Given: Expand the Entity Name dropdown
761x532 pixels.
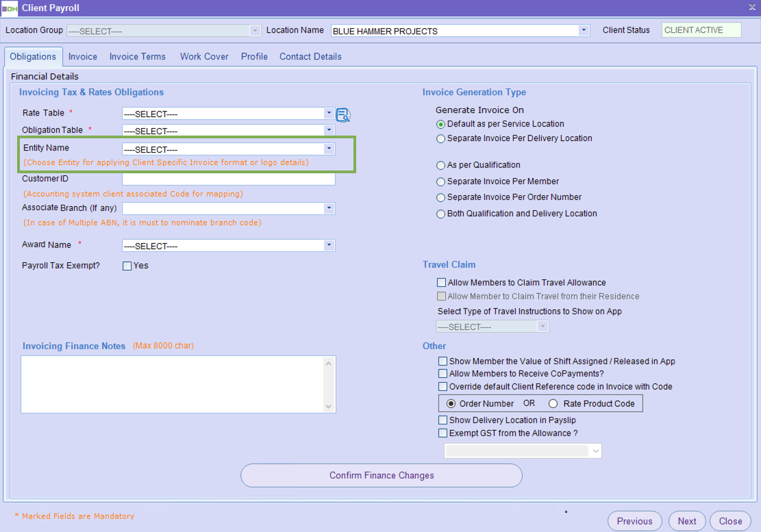Looking at the screenshot, I should click(329, 149).
